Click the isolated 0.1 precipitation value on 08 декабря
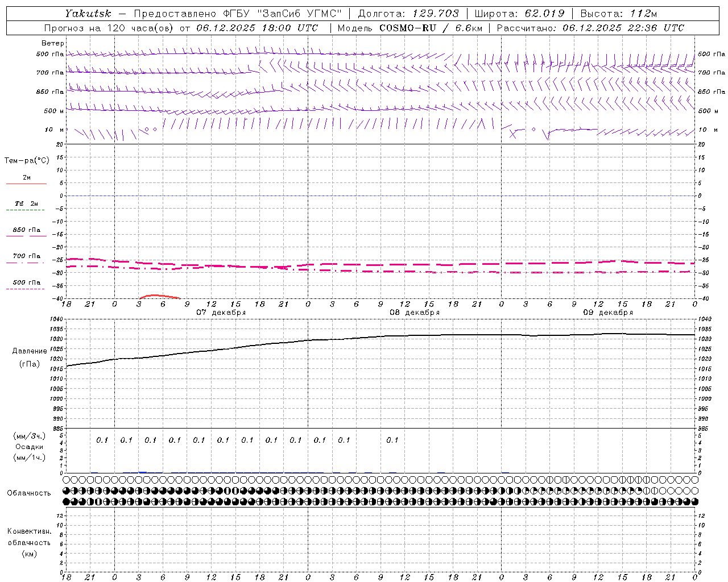Image resolution: width=728 pixels, height=582 pixels. pos(392,440)
